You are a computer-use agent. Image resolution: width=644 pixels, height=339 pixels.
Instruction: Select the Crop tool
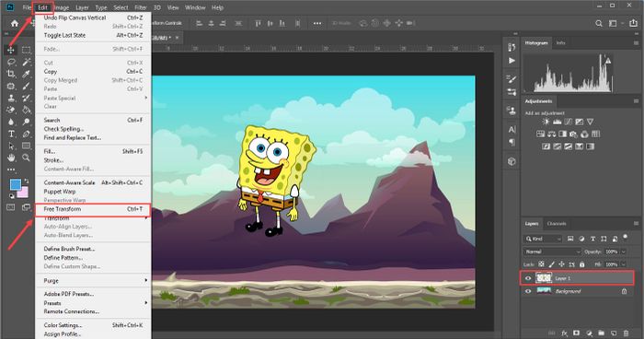pyautogui.click(x=11, y=74)
